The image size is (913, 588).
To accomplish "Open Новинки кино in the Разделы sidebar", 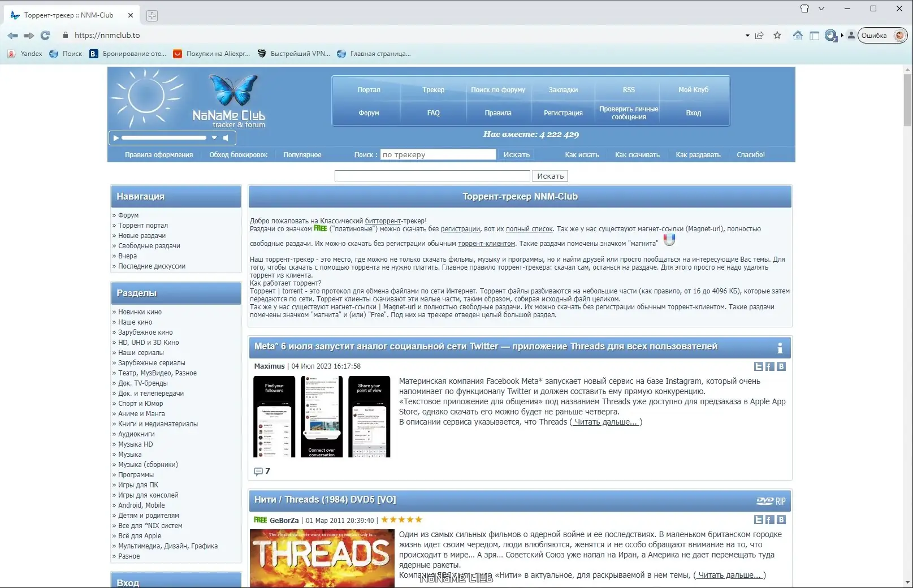I will click(x=140, y=312).
